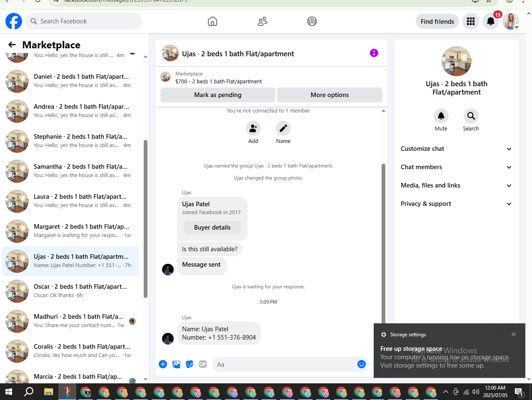Open Samantha's conversation in the list
This screenshot has height=400, width=532.
coord(71,171)
